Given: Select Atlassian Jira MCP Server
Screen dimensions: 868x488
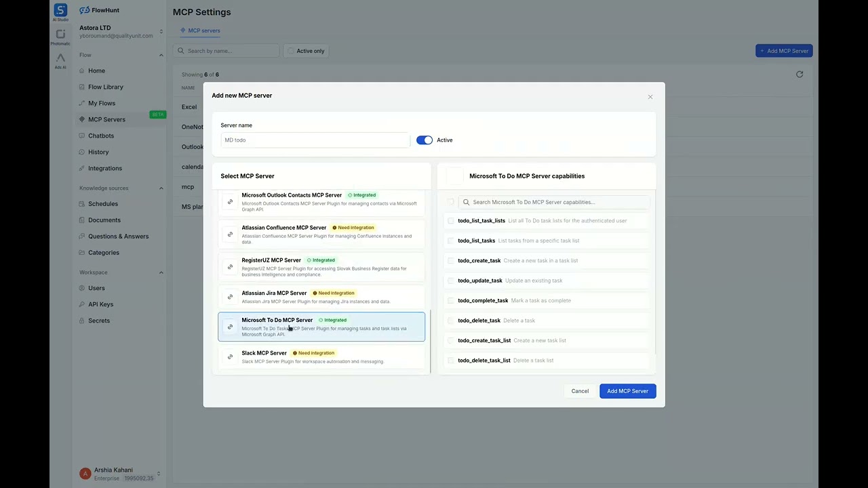Looking at the screenshot, I should click(321, 297).
